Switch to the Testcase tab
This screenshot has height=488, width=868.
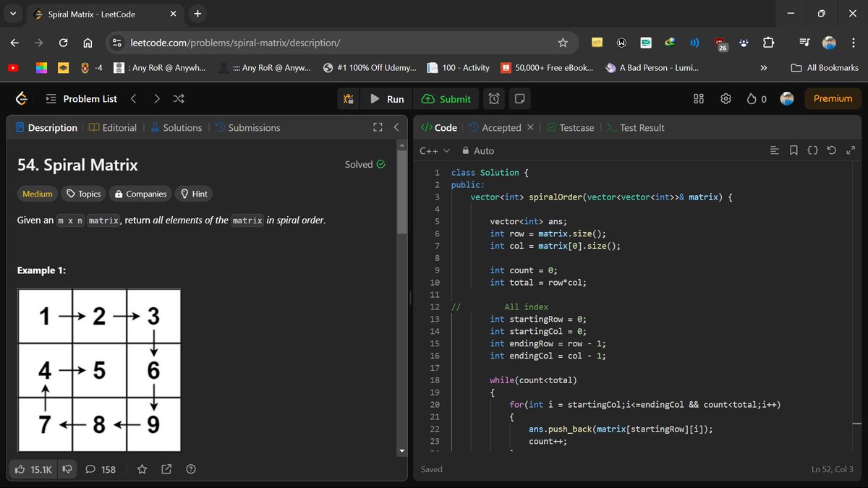click(x=570, y=127)
